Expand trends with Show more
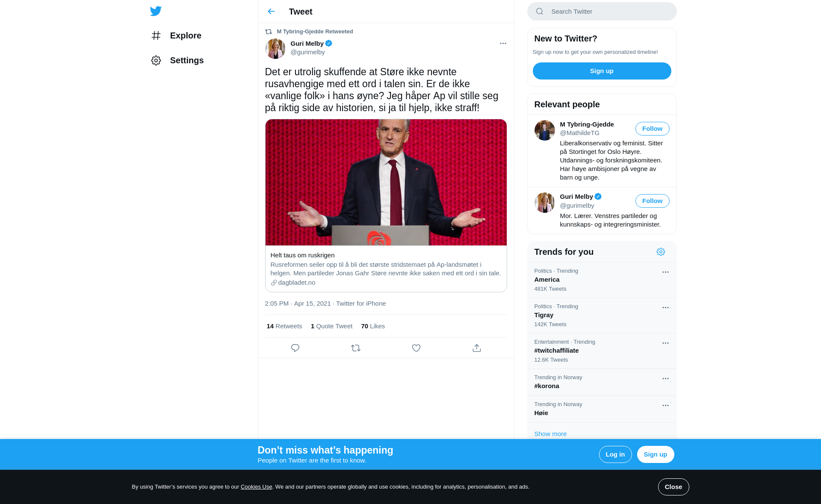This screenshot has height=504, width=821. click(x=550, y=433)
